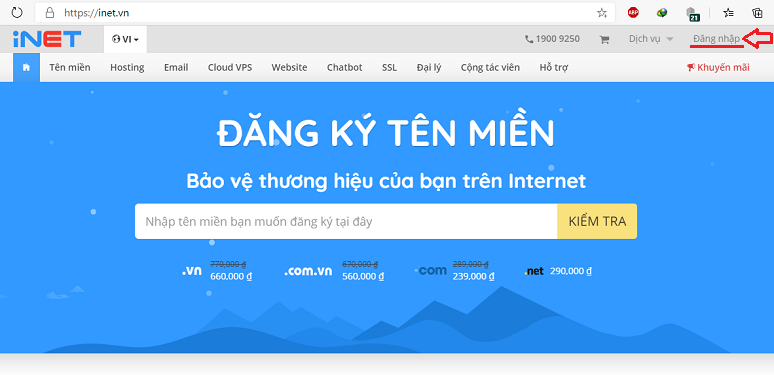This screenshot has width=774, height=375.
Task: Click the 660,000 đ price
Action: tap(231, 276)
